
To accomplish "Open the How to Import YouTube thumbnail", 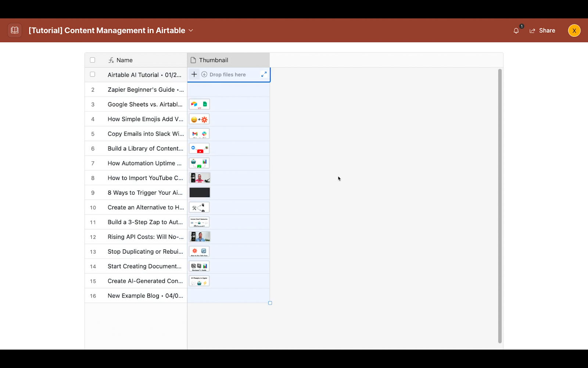I will click(x=200, y=178).
